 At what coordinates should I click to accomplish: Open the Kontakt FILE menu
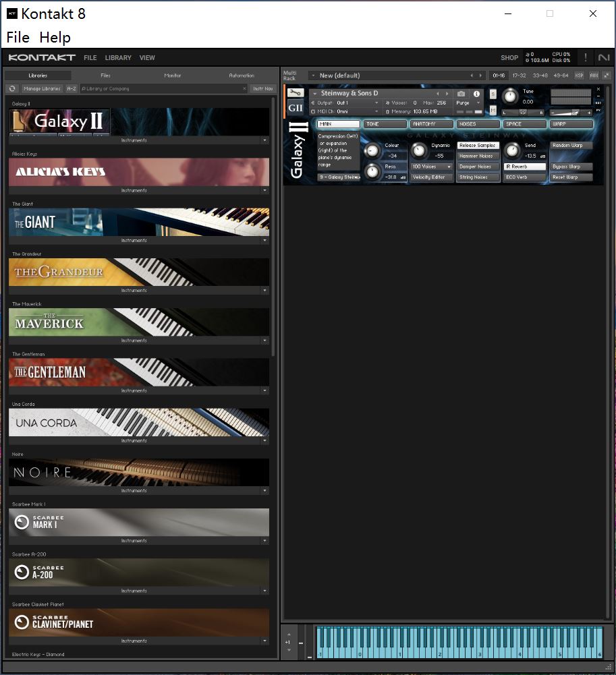click(x=90, y=58)
